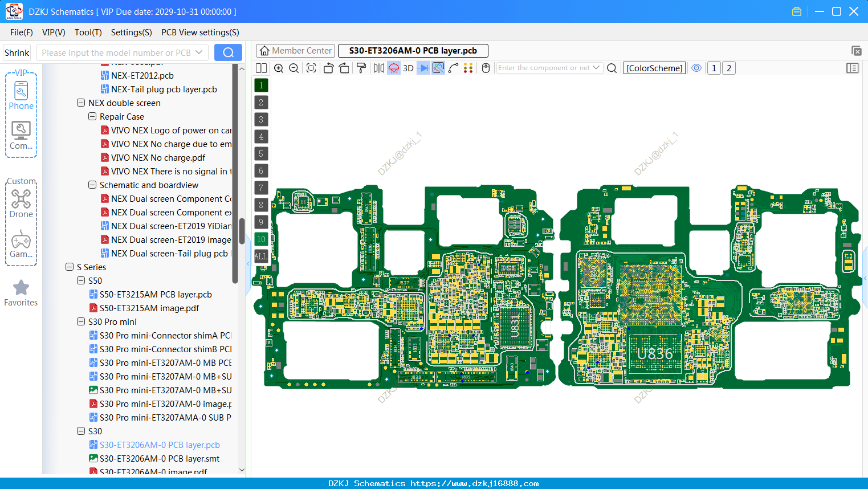Select the curved route tool
Screen dimensions: 868x489
[x=453, y=68]
